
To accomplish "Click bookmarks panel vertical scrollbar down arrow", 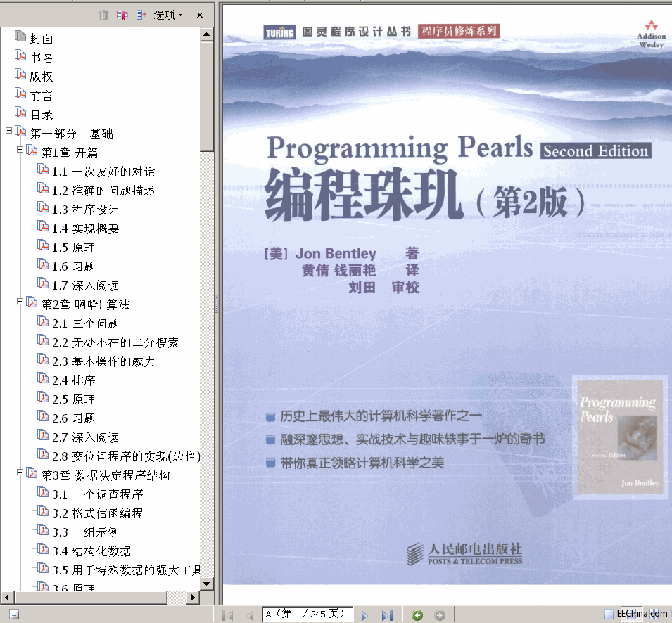I will pos(206,584).
